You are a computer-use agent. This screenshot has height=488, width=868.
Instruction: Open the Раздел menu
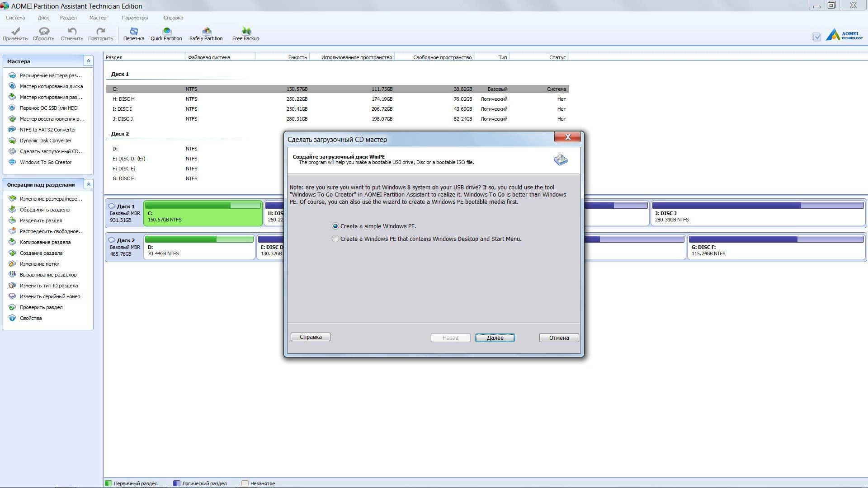pos(68,18)
